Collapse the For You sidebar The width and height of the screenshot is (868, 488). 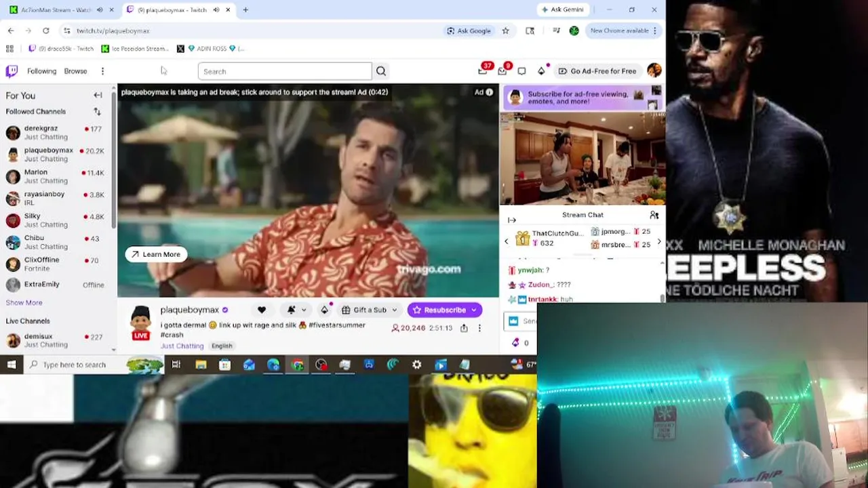[98, 96]
